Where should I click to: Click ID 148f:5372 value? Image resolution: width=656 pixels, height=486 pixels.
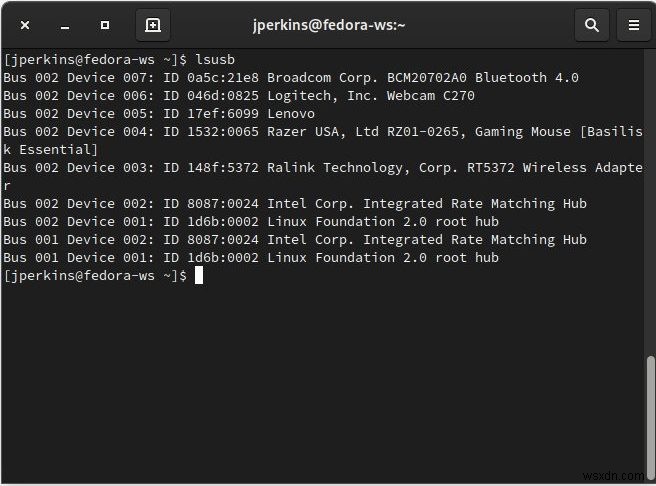click(223, 167)
